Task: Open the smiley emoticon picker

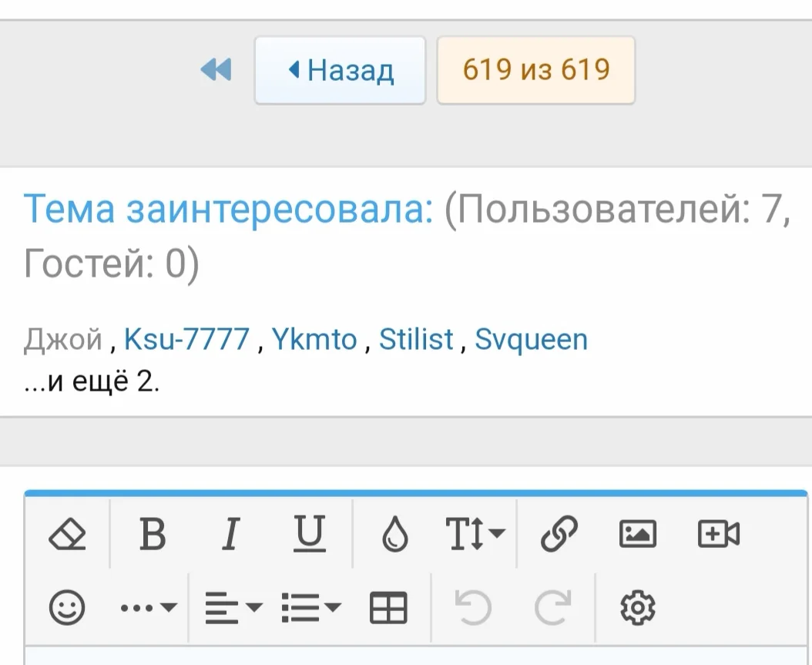Action: (x=68, y=606)
